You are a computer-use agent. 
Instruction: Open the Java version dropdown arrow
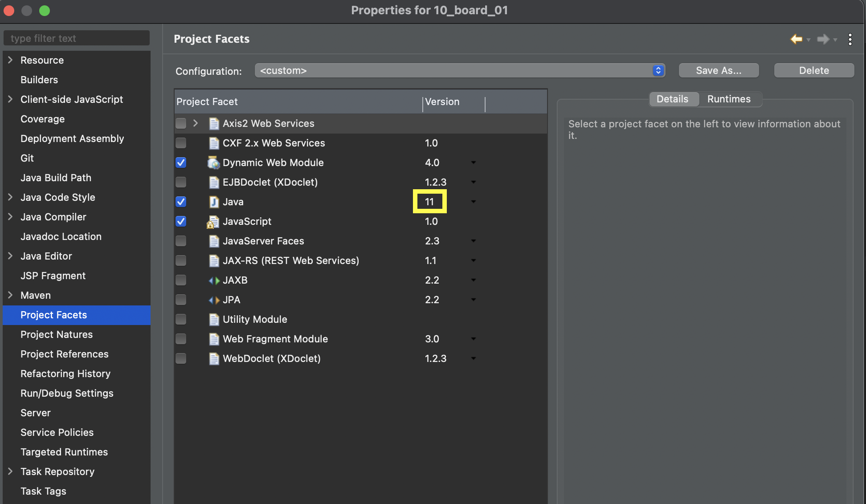tap(473, 202)
